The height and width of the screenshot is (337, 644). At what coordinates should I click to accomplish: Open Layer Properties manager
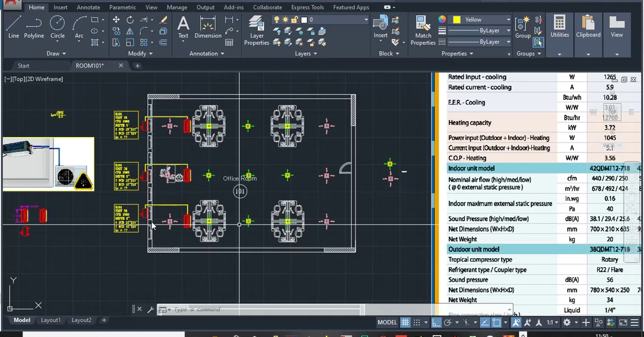click(x=257, y=30)
